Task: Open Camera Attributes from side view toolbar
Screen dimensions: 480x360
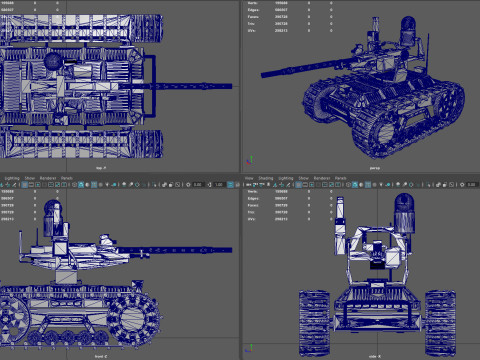Action: coord(261,185)
